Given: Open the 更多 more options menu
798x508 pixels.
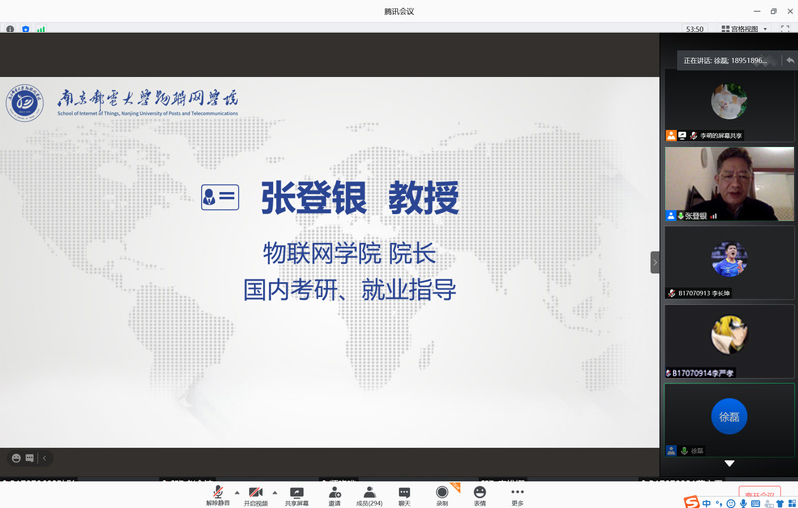Looking at the screenshot, I should click(x=517, y=494).
